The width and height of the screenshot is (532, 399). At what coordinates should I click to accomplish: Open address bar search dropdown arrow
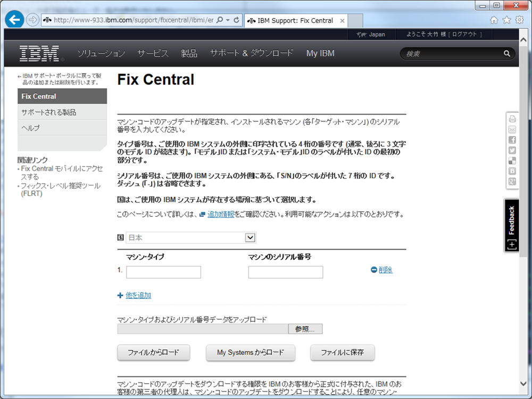(x=227, y=20)
